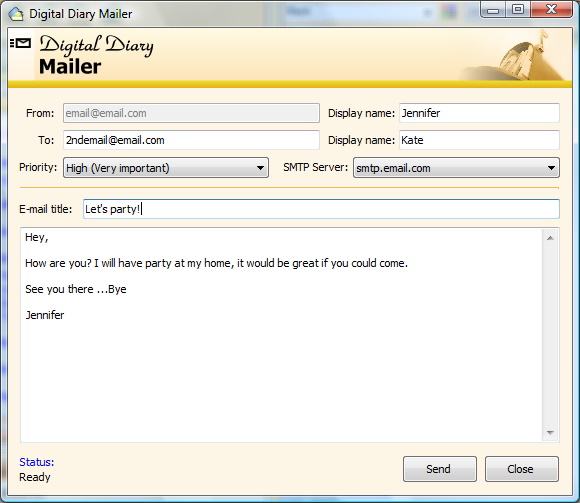This screenshot has width=580, height=503.
Task: Click the Display name field containing Kate
Action: click(x=479, y=140)
